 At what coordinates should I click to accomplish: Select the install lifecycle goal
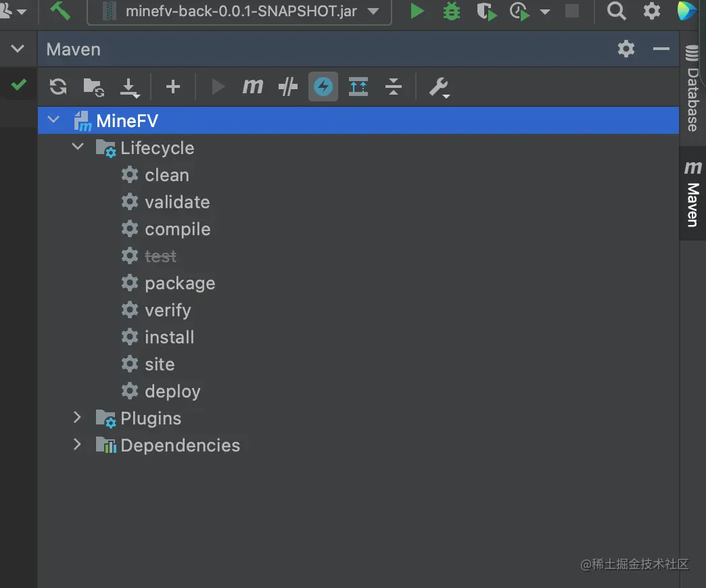(x=169, y=337)
